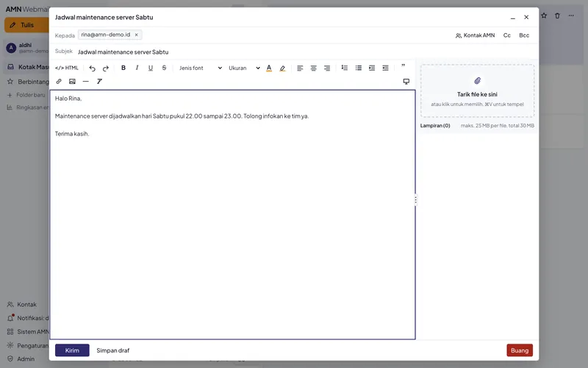The width and height of the screenshot is (588, 368).
Task: Open Kotak Masuk folder in sidebar
Action: tap(28, 67)
